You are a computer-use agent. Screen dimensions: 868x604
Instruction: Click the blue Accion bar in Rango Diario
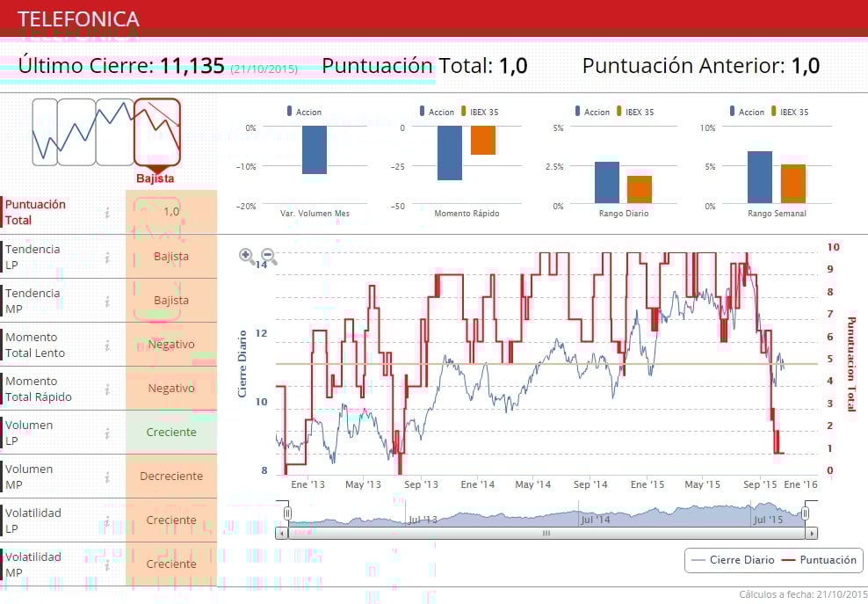click(607, 182)
